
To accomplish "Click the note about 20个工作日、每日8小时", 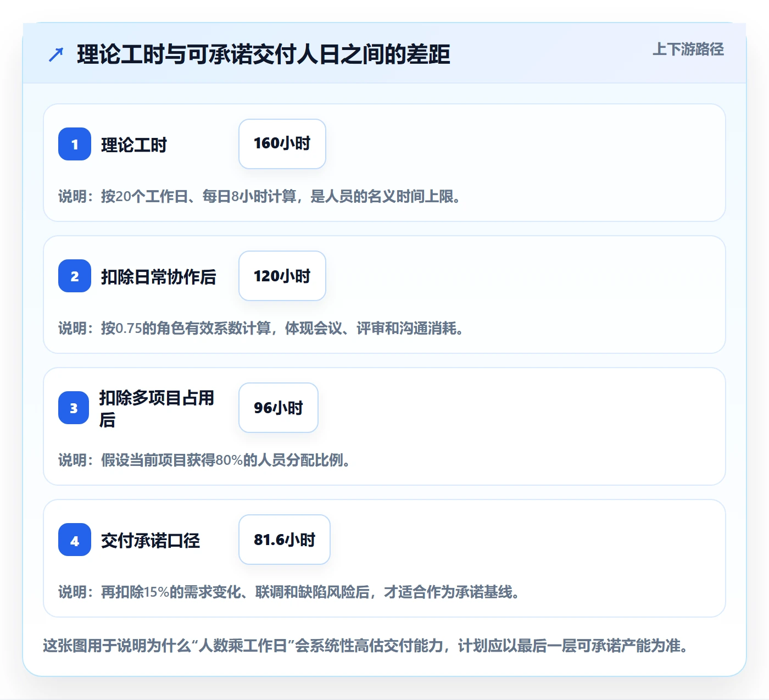I will (x=260, y=197).
